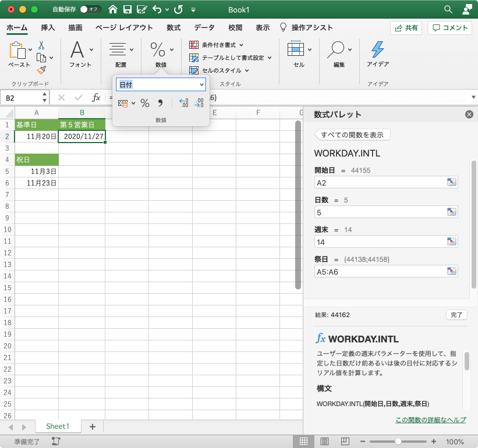Click range selector icon for 週末 field
Image resolution: width=478 pixels, height=448 pixels.
point(451,241)
